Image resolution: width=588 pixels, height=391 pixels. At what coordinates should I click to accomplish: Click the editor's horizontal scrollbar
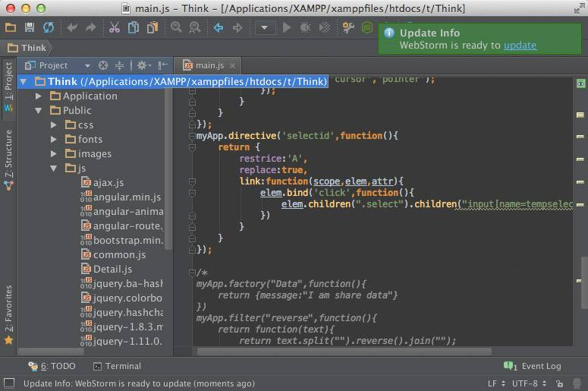(344, 352)
